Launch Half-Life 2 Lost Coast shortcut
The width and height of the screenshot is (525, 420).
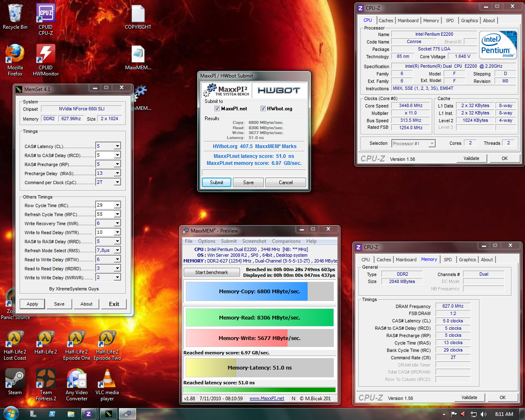pyautogui.click(x=15, y=345)
